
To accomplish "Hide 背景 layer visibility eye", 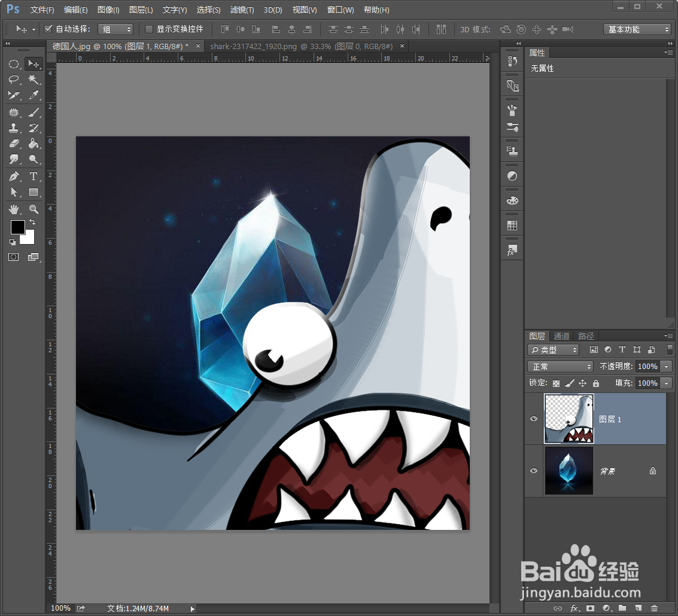I will [534, 470].
